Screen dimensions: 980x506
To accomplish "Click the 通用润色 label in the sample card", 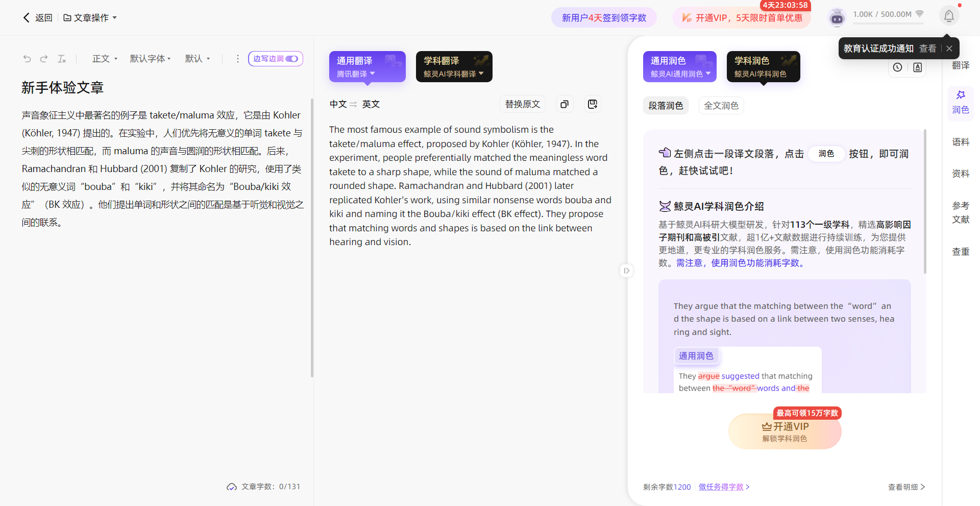I will click(x=696, y=356).
